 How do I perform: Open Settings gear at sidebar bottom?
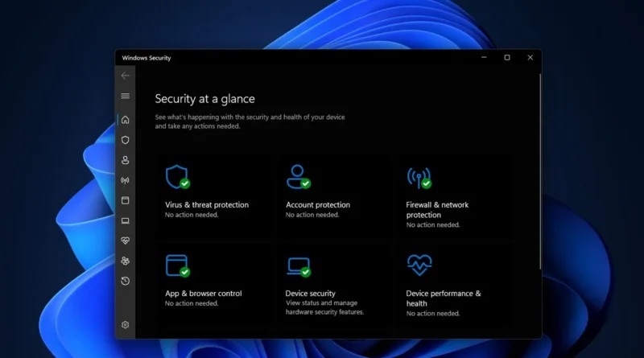pos(126,325)
